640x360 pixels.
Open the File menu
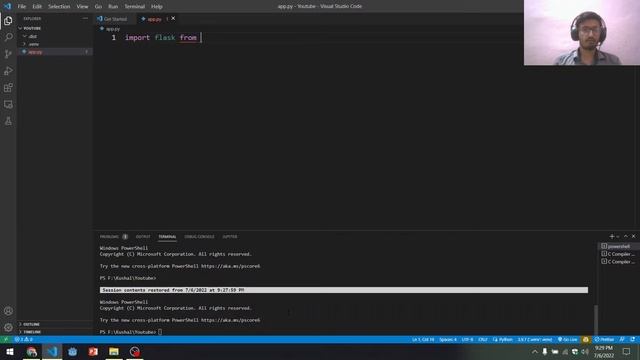22,6
